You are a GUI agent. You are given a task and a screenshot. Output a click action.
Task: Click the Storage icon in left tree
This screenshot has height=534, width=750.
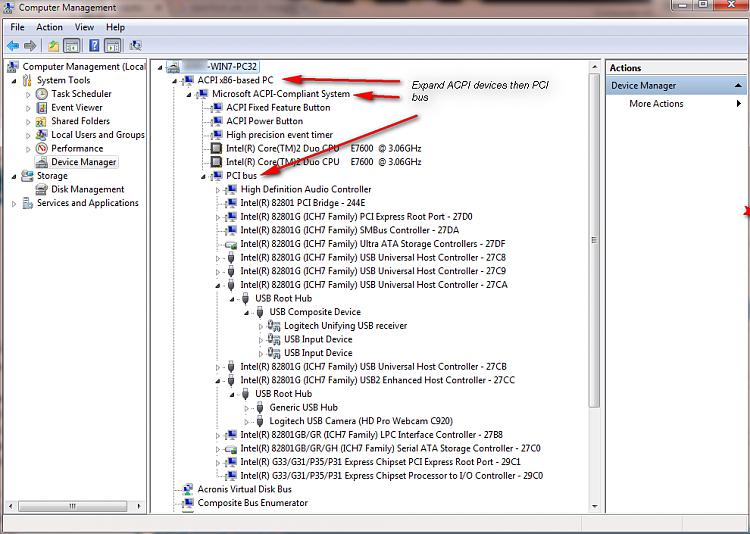coord(28,176)
